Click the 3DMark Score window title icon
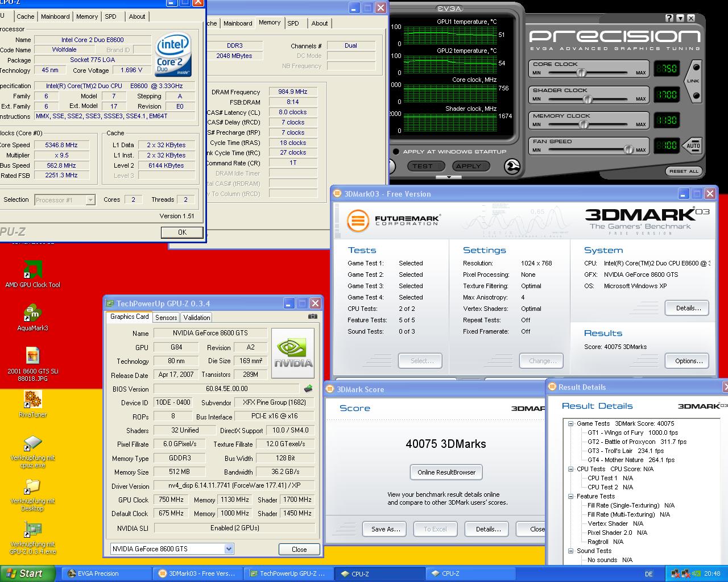The height and width of the screenshot is (582, 728). [330, 389]
